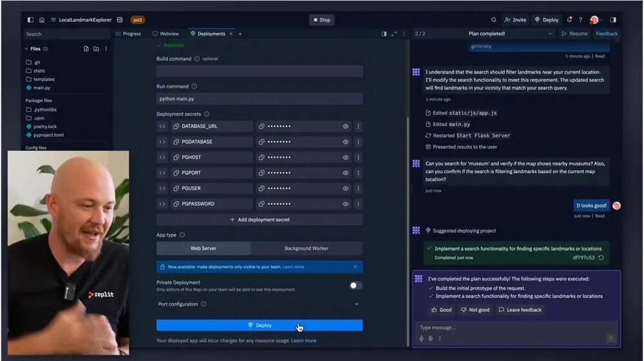Dismiss the team visibility banner
The image size is (644, 361).
tap(355, 266)
